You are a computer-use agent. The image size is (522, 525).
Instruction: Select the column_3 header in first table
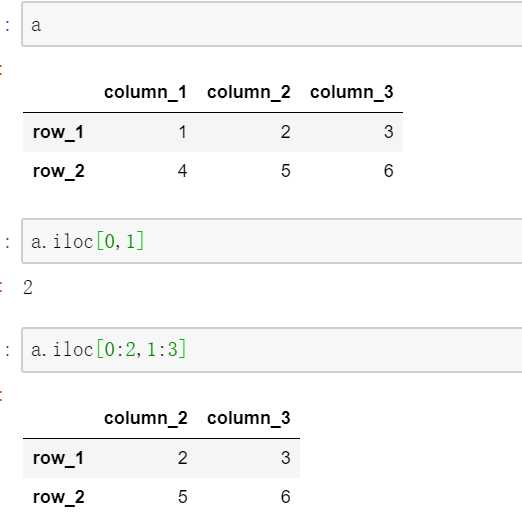coord(352,92)
